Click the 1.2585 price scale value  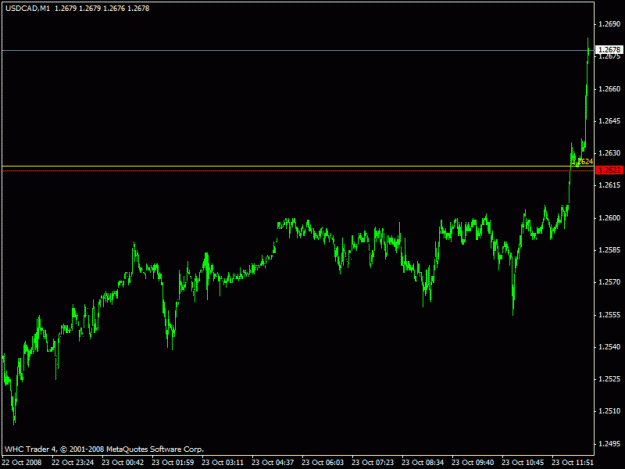click(609, 250)
